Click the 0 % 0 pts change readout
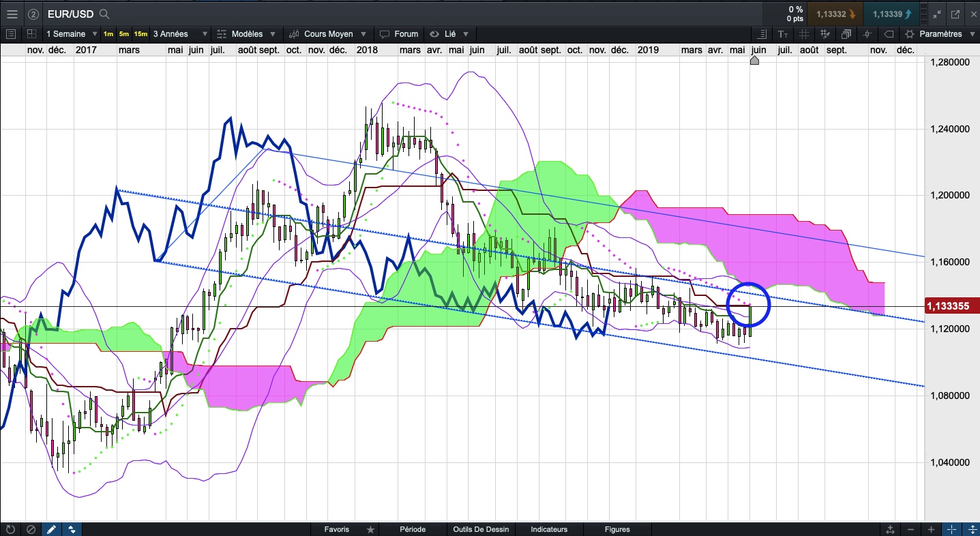The width and height of the screenshot is (980, 536). [x=794, y=14]
